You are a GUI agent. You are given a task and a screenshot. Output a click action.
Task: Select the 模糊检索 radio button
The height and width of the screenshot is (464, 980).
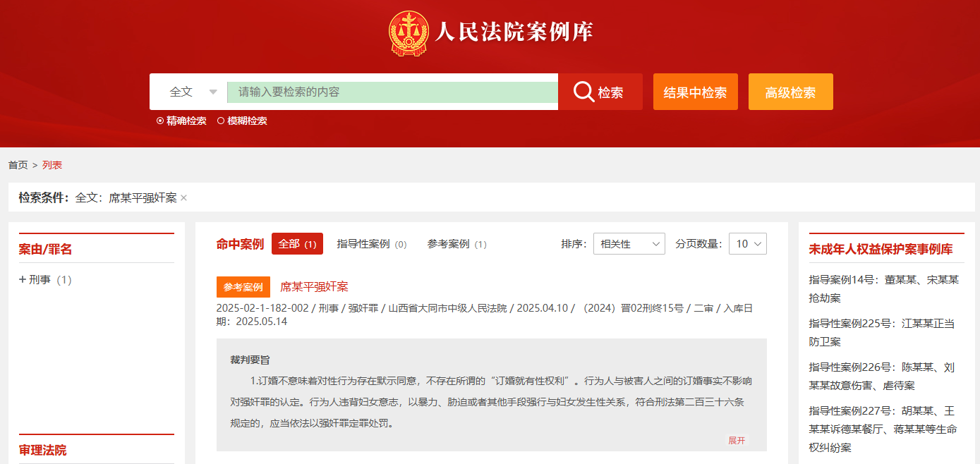221,121
